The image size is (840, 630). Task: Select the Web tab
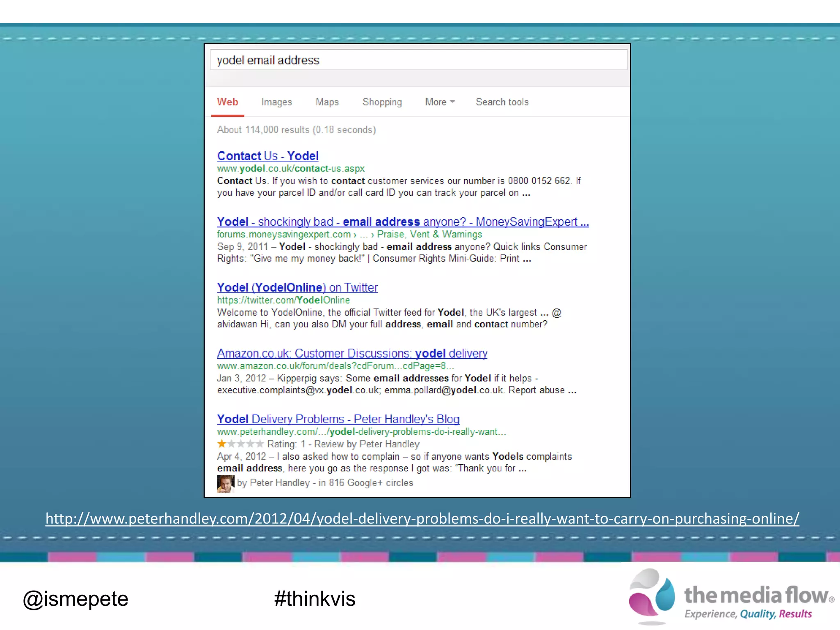tap(227, 102)
